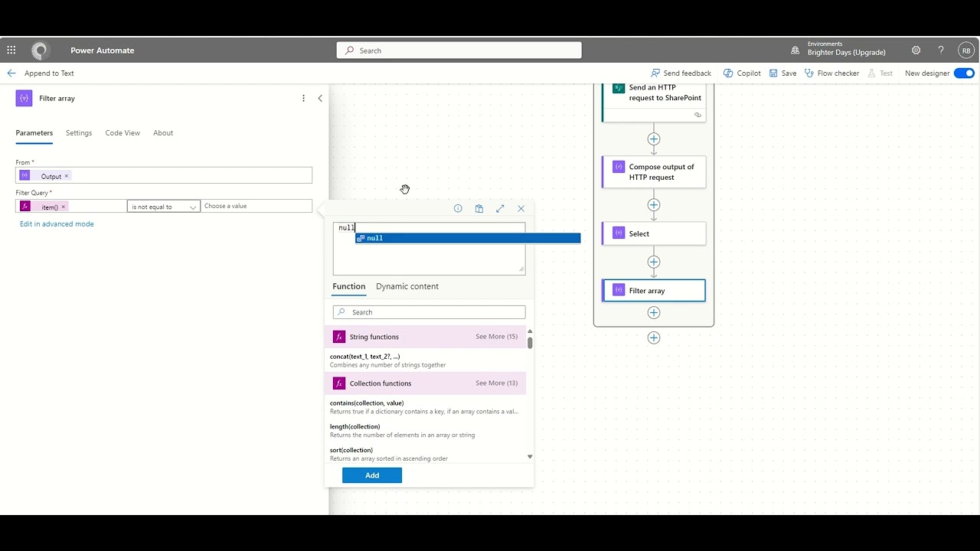Save the flow
Image resolution: width=980 pixels, height=551 pixels.
(x=783, y=73)
